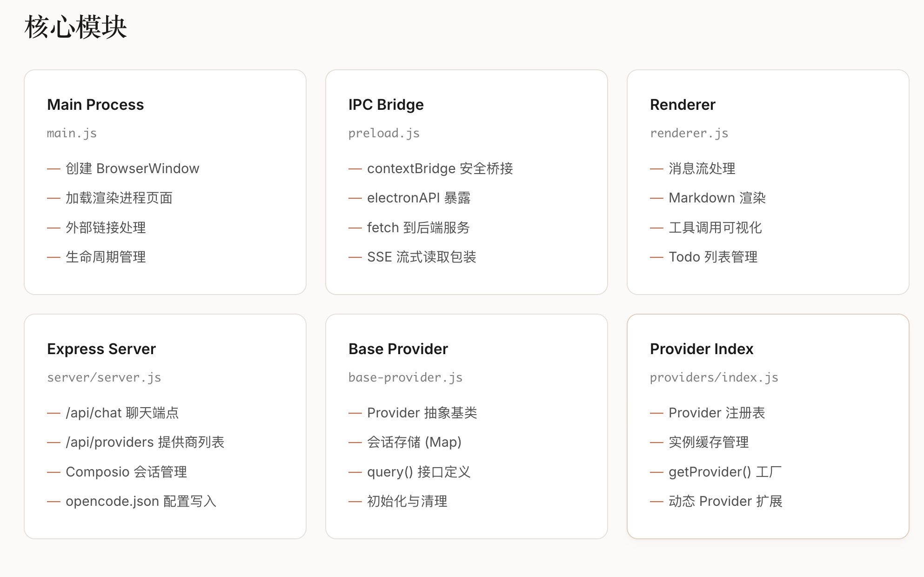Image resolution: width=924 pixels, height=577 pixels.
Task: Click the 创建 BrowserWindow list item
Action: coord(132,168)
